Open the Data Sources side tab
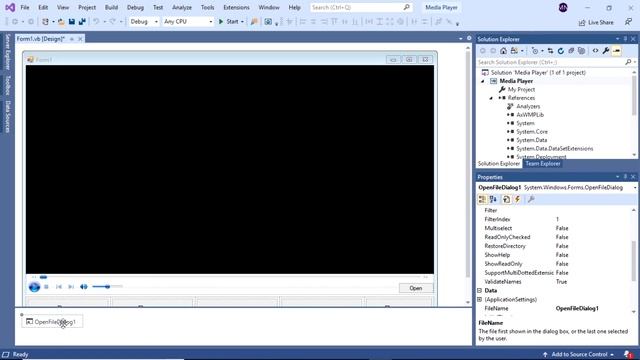Image resolution: width=640 pixels, height=360 pixels. tap(7, 116)
